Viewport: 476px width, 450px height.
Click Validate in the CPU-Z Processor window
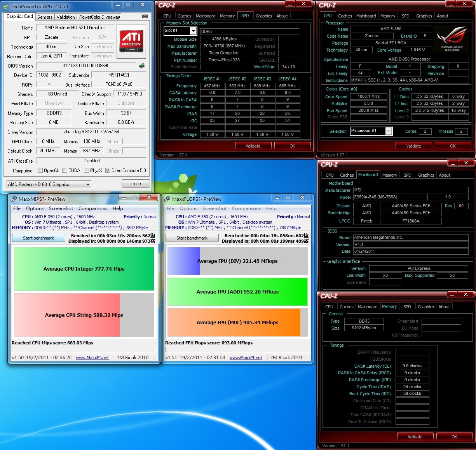[x=413, y=146]
